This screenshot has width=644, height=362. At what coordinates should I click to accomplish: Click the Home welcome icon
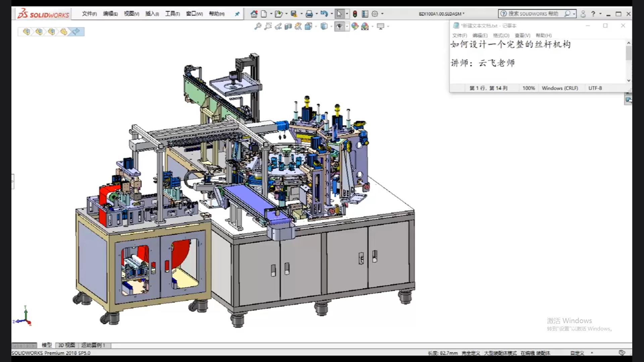(254, 14)
